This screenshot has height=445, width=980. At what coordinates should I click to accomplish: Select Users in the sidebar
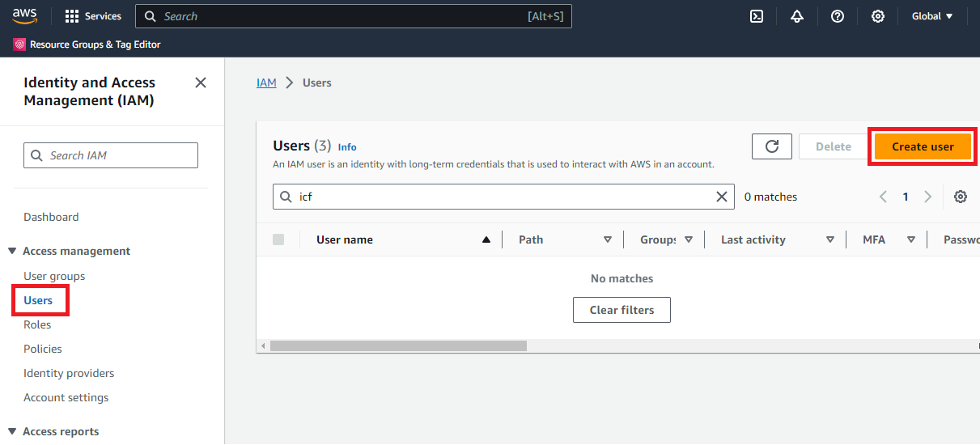(x=38, y=300)
